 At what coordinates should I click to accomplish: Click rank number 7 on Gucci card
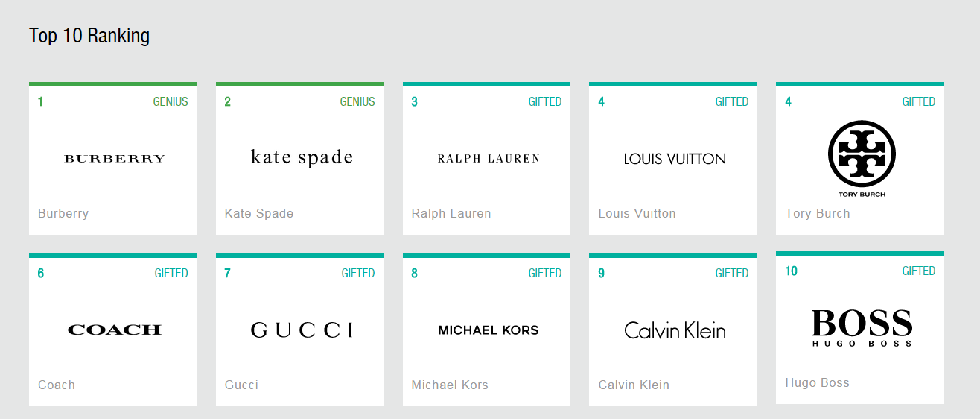tap(227, 273)
